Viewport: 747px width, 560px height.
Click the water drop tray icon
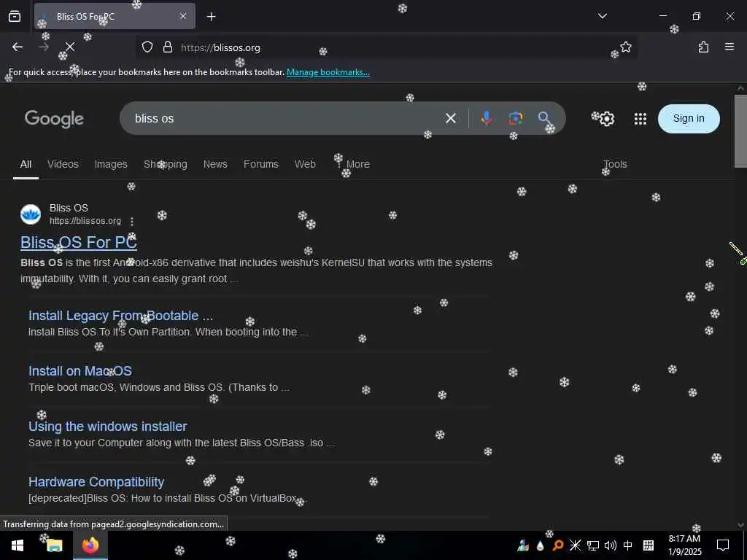(541, 545)
